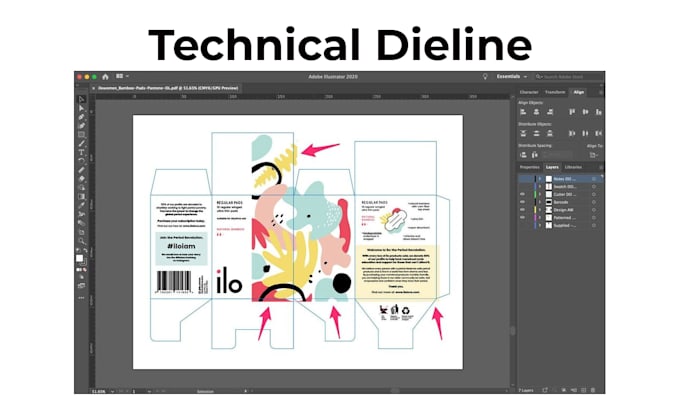Click Horizontal Distribute Center icon
The width and height of the screenshot is (680, 409).
click(585, 133)
